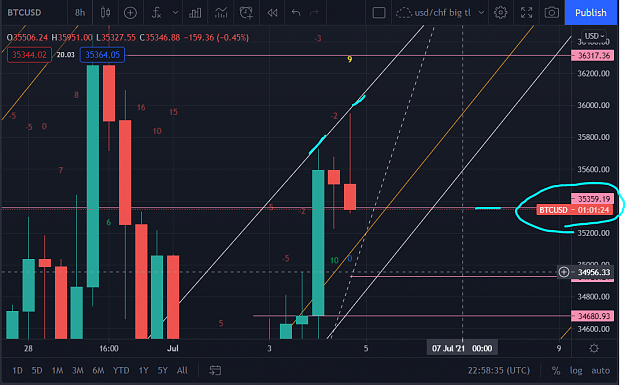The width and height of the screenshot is (625, 385).
Task: Open the strategy tester chart icon
Action: click(221, 13)
